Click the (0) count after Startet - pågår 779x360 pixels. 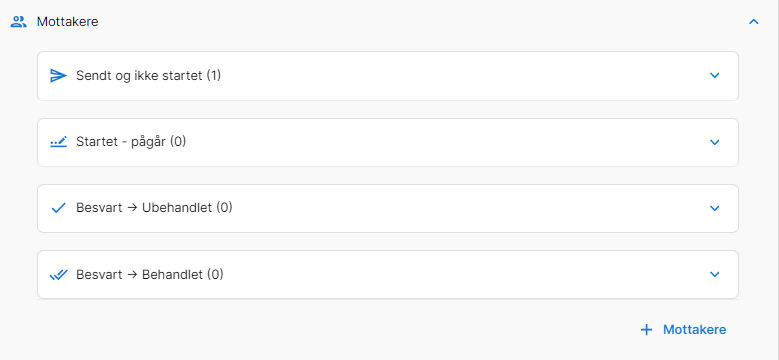click(178, 142)
